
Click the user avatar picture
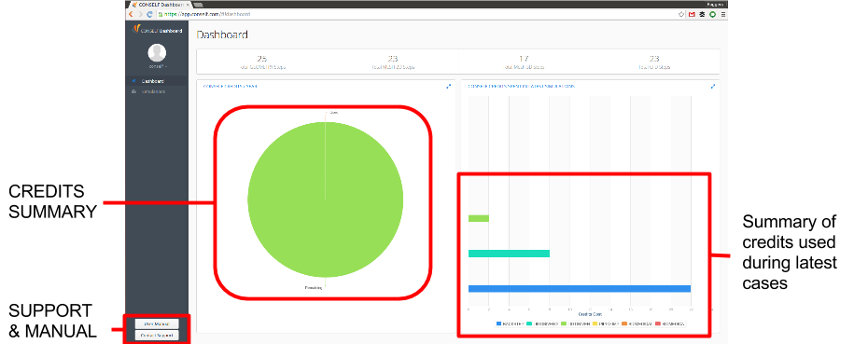click(x=157, y=52)
